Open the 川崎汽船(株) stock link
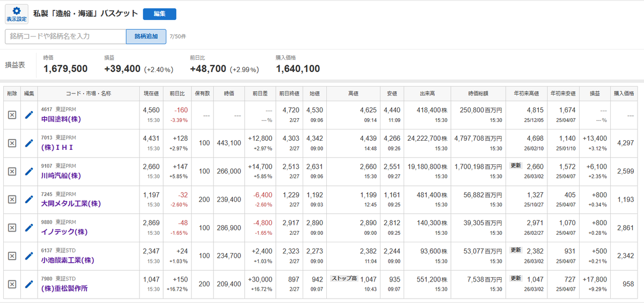 point(61,176)
